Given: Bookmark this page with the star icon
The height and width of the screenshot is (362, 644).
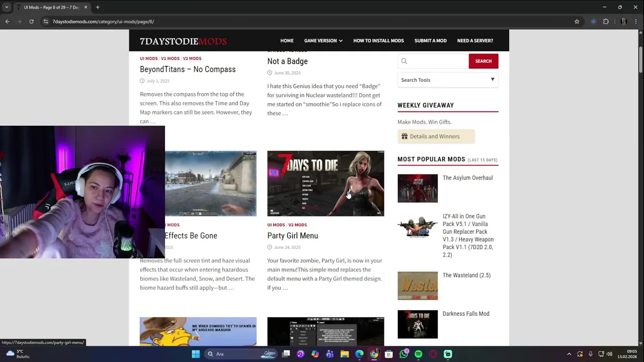Looking at the screenshot, I should tap(577, 22).
